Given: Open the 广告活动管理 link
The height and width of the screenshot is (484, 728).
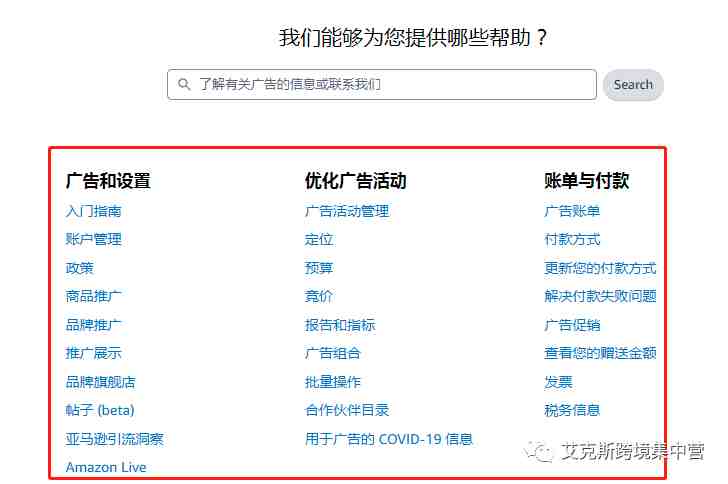Looking at the screenshot, I should [x=347, y=211].
